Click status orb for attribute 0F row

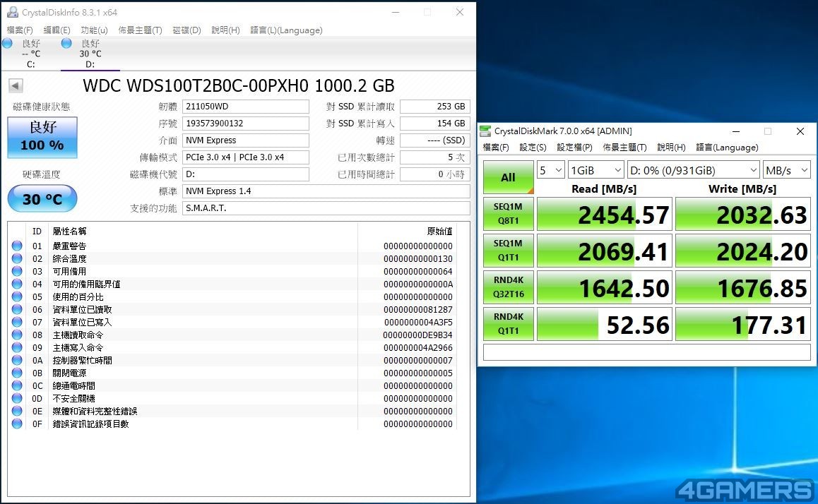click(17, 424)
